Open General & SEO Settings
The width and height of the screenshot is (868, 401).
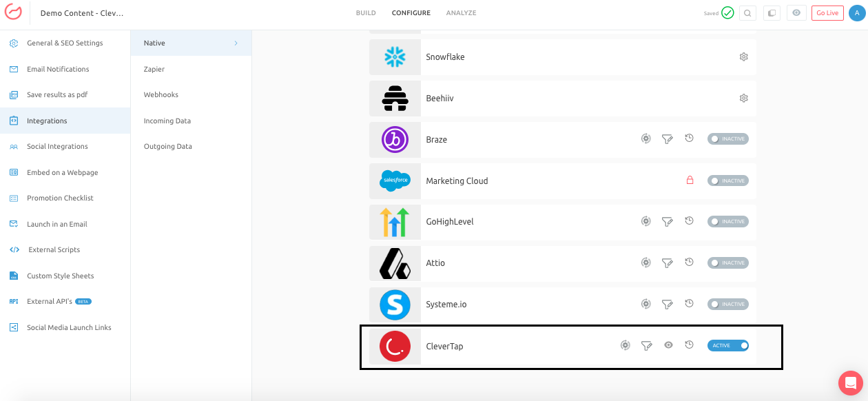click(65, 43)
